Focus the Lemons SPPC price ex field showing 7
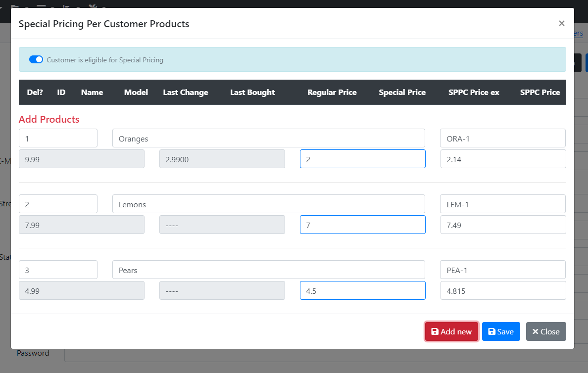Screen dimensions: 588x373 point(363,225)
